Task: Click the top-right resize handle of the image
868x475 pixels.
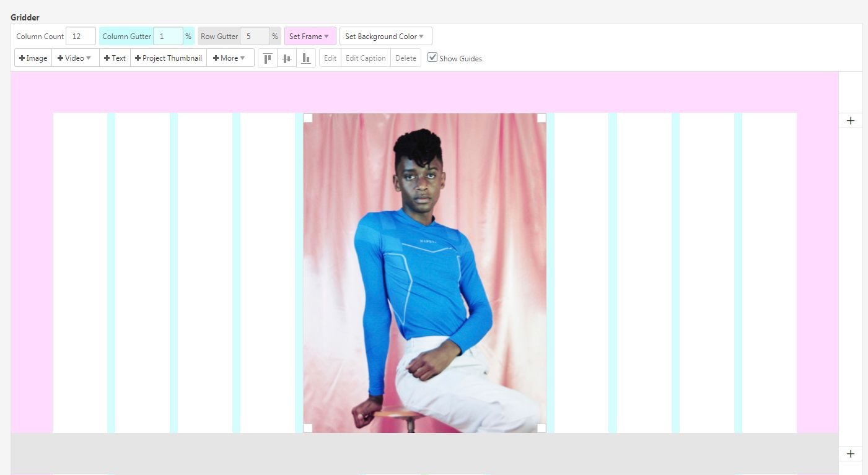Action: (x=541, y=118)
